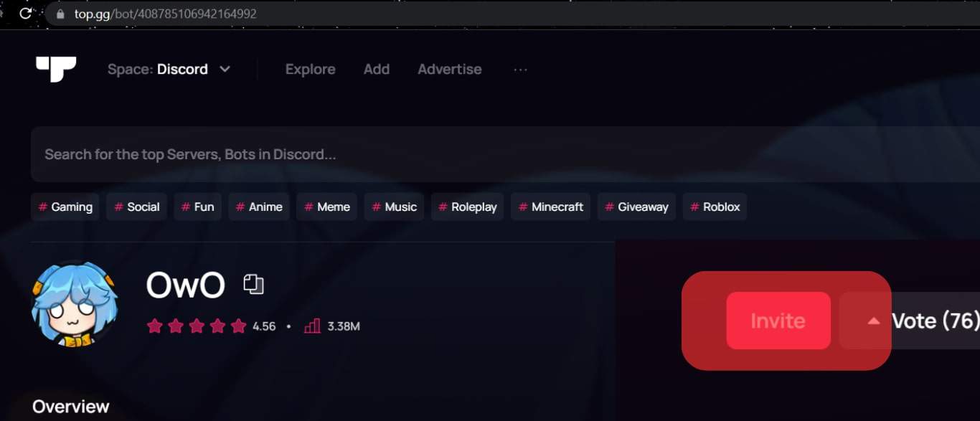Open the Add page

[376, 69]
